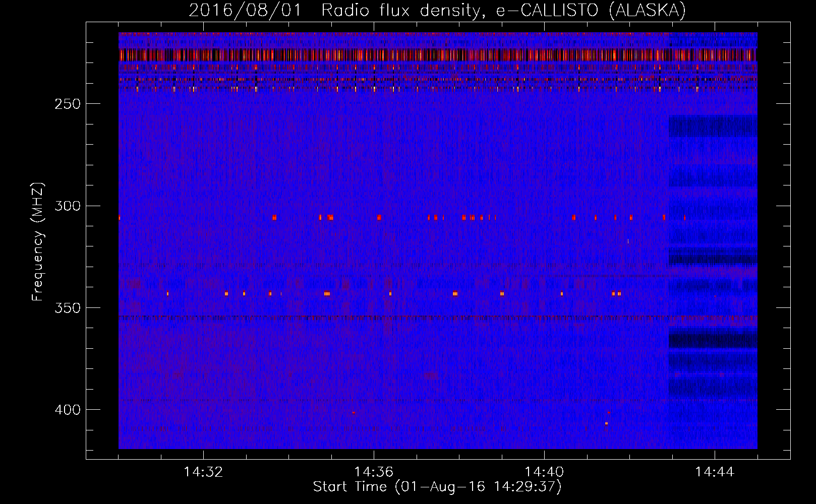Click the plot title '2016/08/01 Radio flux density, e-CALLISTO (ALASKA)'
Viewport: 816px width, 504px height.
(437, 10)
